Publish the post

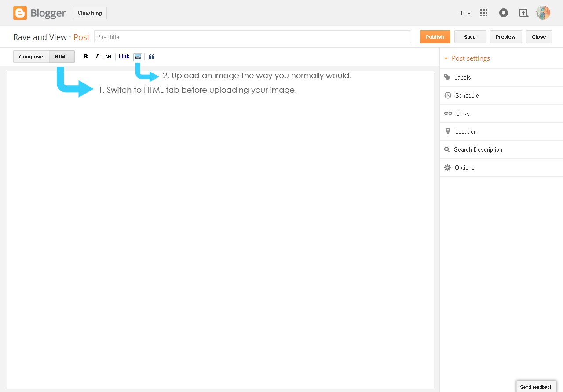435,36
